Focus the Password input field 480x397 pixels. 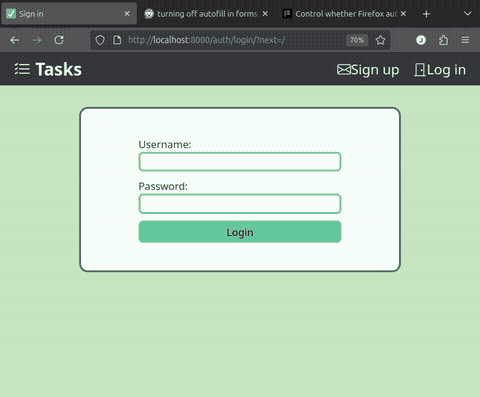click(240, 204)
